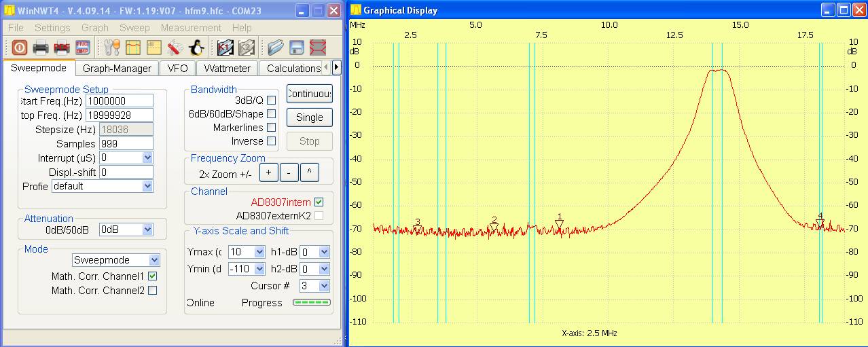Switch to the Wattmeter tab
Screen dimensions: 868x347
click(x=228, y=68)
